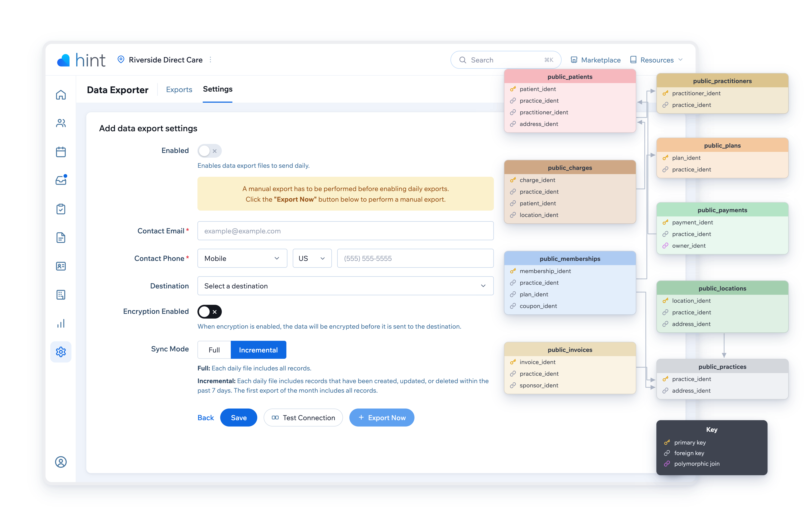Open the Mobile phone type dropdown
This screenshot has height=526, width=812.
tap(242, 258)
